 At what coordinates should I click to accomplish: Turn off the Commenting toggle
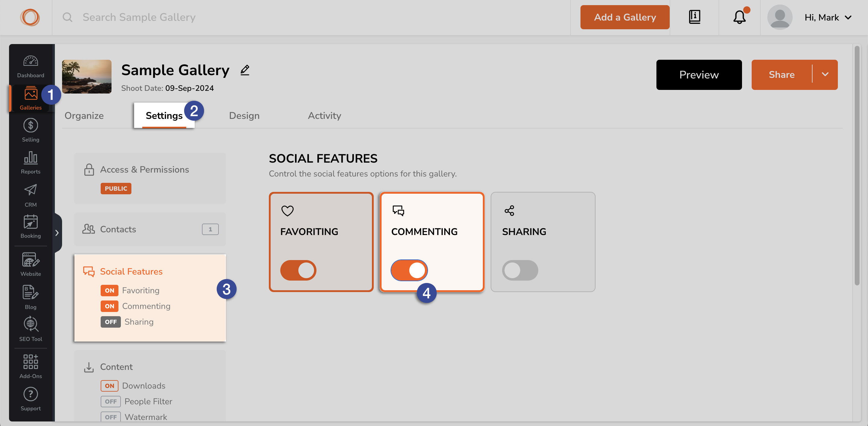click(409, 270)
